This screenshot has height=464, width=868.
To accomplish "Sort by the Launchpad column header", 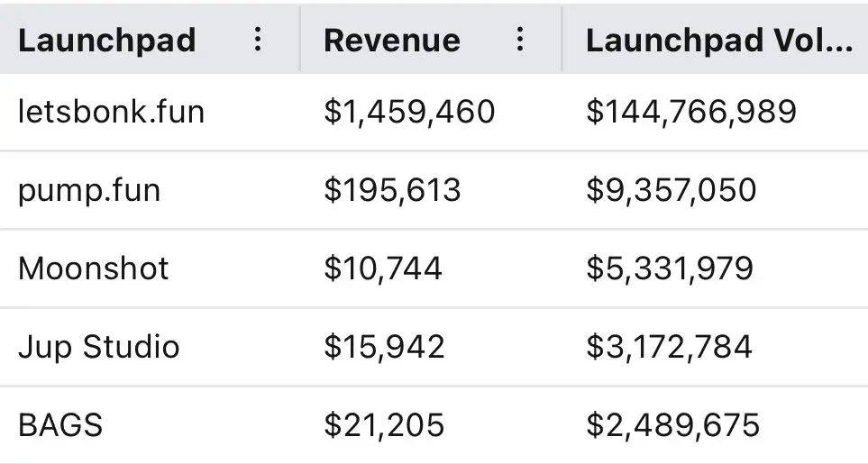I will (107, 41).
